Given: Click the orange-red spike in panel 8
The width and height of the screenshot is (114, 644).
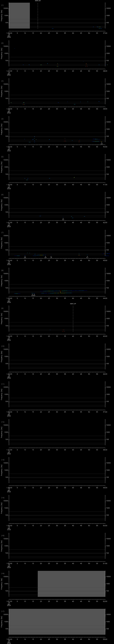Looking at the screenshot, I should coord(60,291).
